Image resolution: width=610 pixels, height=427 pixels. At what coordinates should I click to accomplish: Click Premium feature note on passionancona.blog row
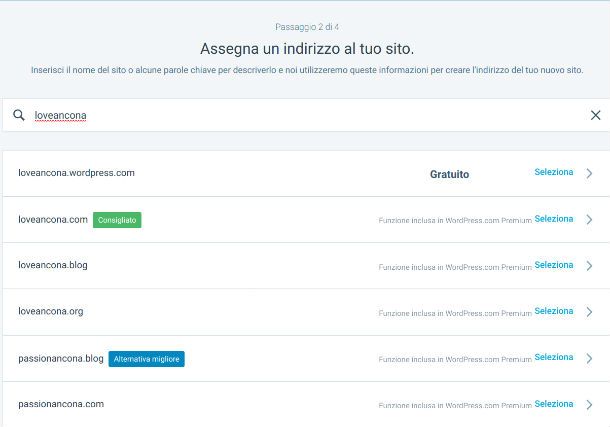(455, 359)
